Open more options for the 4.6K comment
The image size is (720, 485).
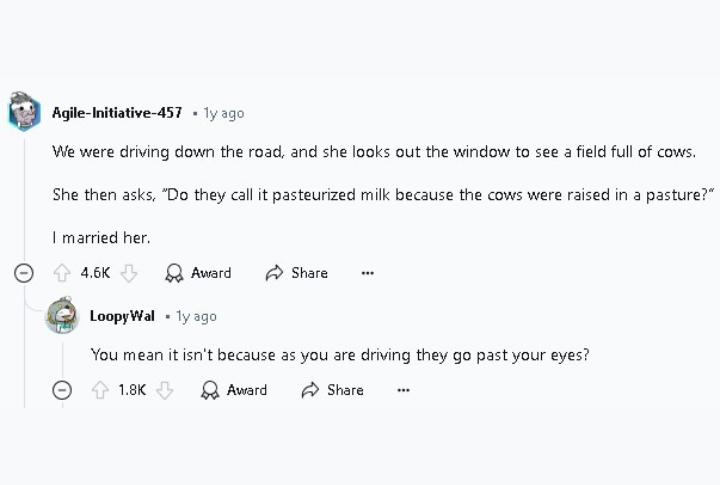[x=367, y=273]
